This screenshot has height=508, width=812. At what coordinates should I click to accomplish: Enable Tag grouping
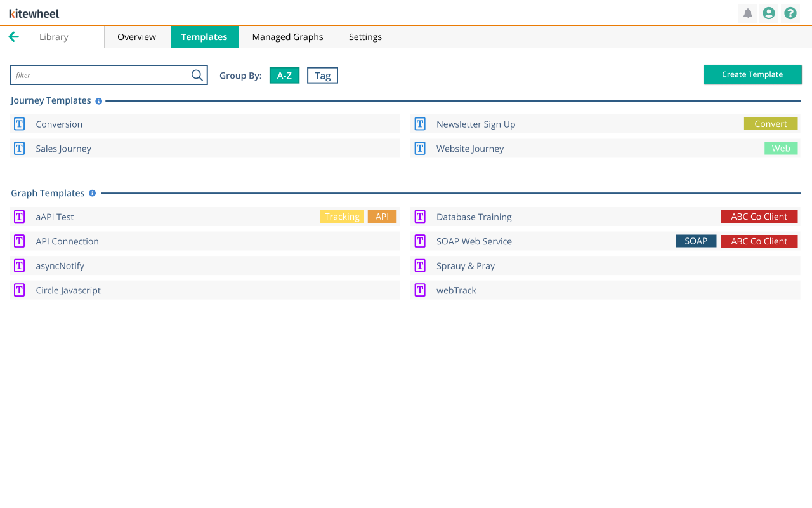click(322, 75)
